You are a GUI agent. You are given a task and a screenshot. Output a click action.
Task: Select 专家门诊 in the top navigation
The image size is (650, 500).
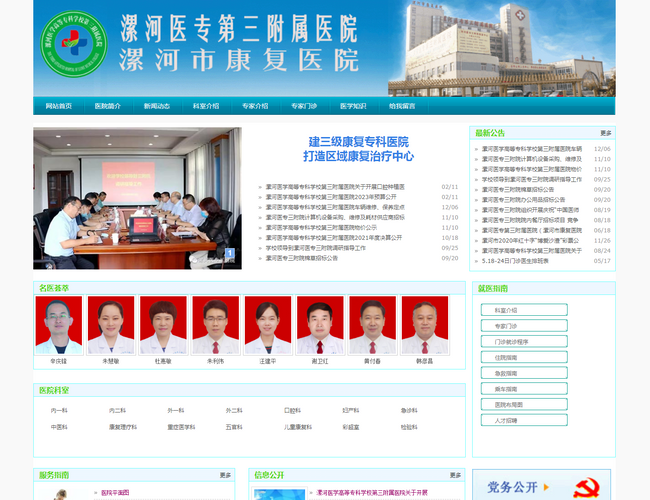(x=304, y=106)
